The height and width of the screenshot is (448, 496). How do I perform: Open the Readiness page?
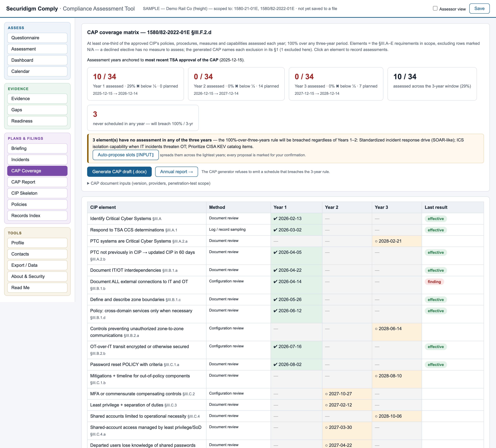tap(37, 121)
